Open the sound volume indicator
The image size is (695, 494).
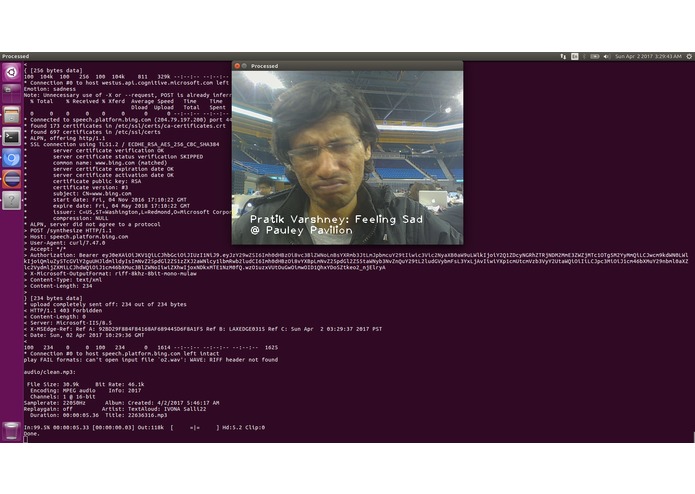[x=606, y=56]
